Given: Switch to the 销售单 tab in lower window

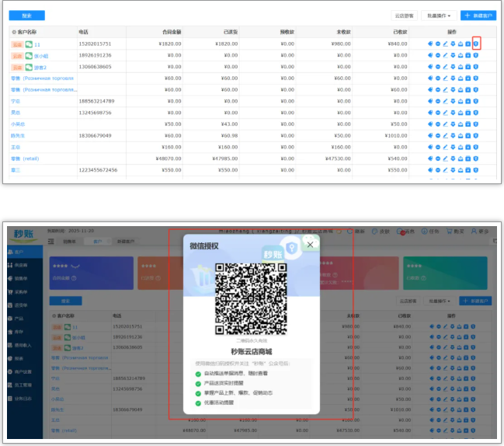Looking at the screenshot, I should (x=69, y=242).
